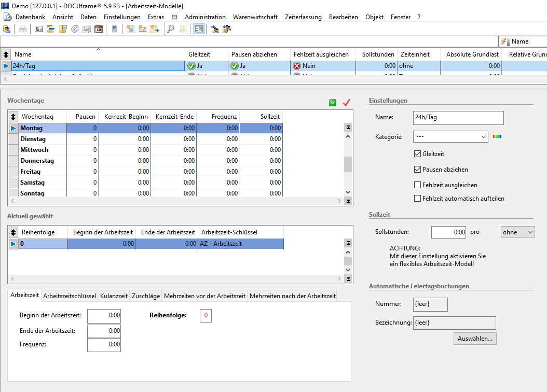The width and height of the screenshot is (547, 392).
Task: Click the Arbeitszeit-Schlüssel column header
Action: (241, 232)
